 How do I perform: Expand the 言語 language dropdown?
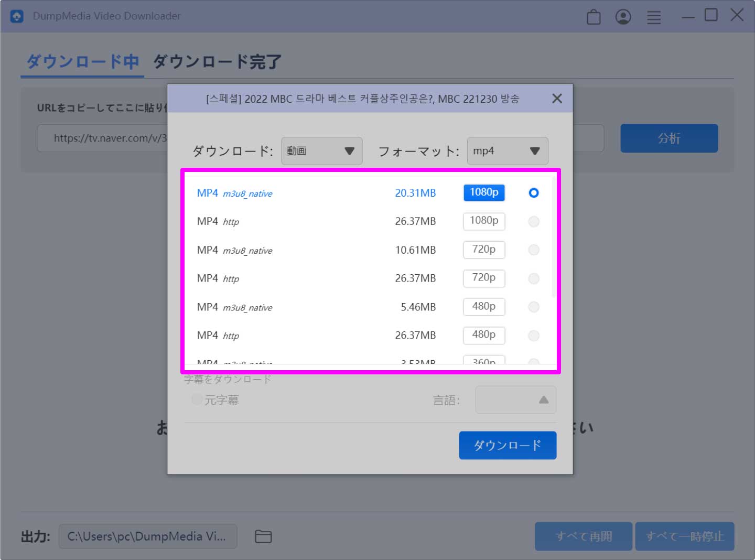pyautogui.click(x=515, y=400)
